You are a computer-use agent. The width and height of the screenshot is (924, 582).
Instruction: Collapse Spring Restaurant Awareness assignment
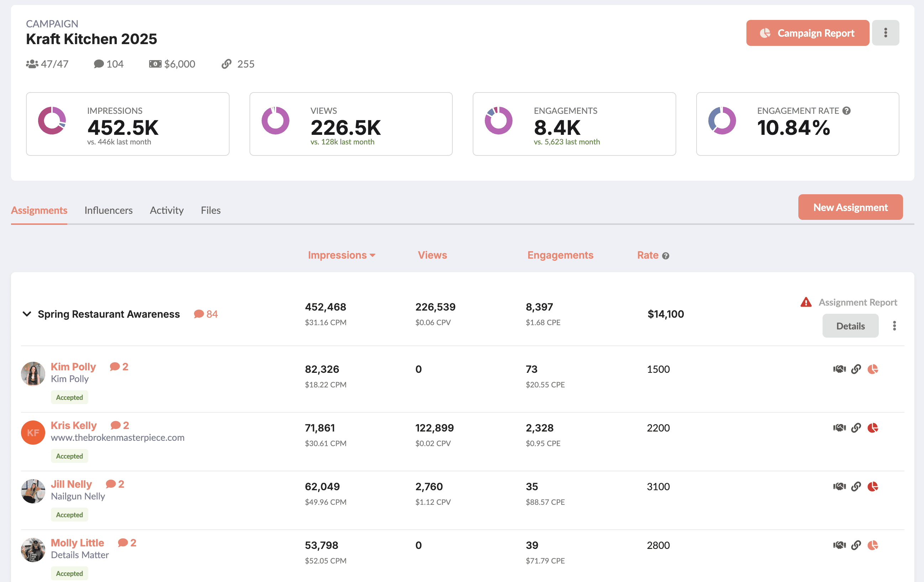[x=26, y=314]
